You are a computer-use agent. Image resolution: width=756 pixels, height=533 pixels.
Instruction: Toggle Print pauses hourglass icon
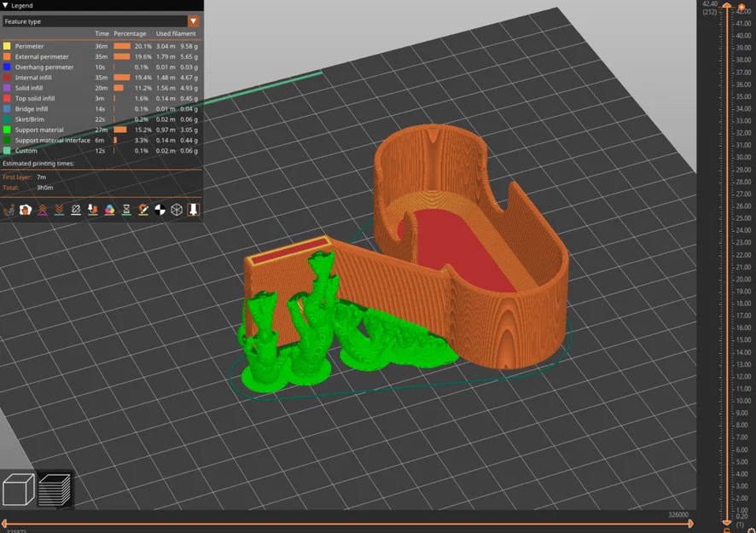[126, 210]
